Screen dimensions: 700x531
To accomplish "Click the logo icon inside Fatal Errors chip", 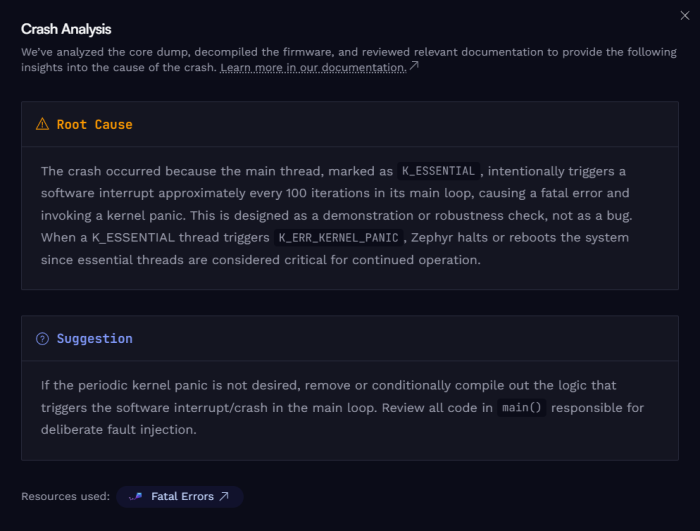I will pos(136,497).
